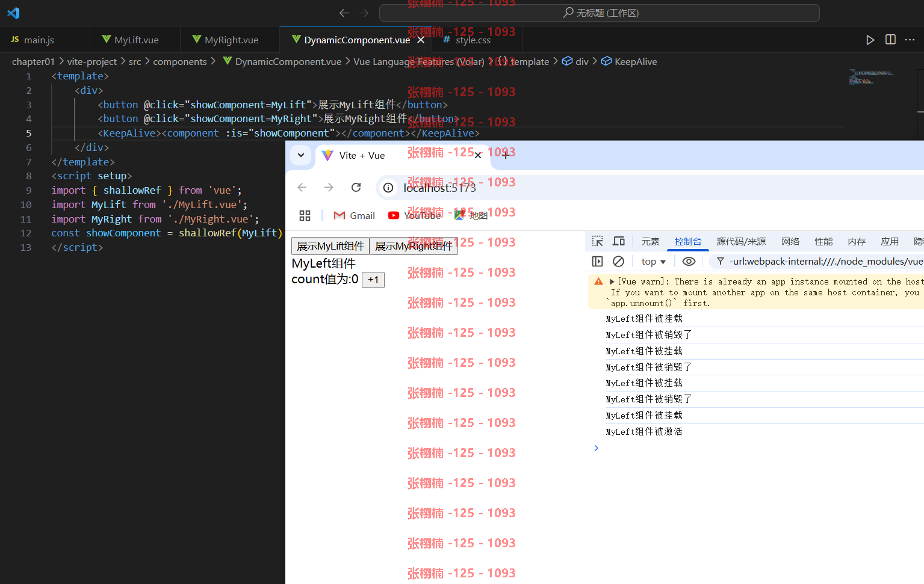The width and height of the screenshot is (924, 584).
Task: Open the YouTube bookmark
Action: 415,215
